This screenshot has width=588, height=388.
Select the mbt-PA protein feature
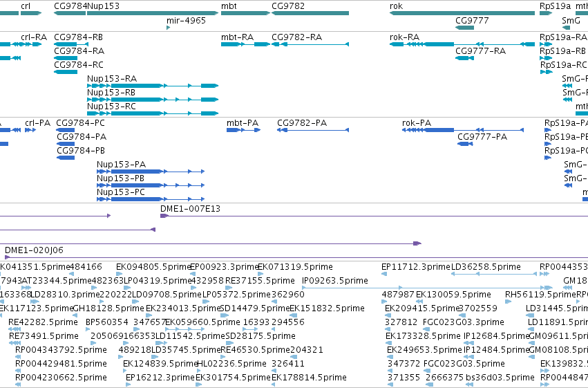pos(243,130)
